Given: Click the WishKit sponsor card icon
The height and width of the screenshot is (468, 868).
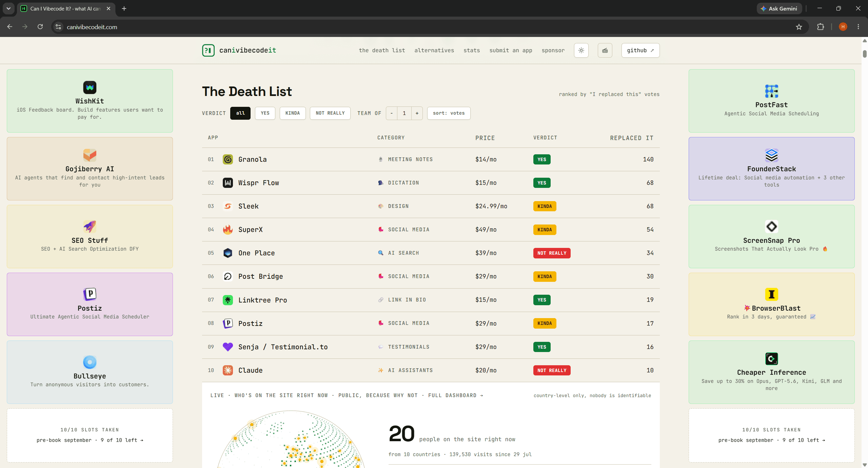Looking at the screenshot, I should tap(90, 87).
